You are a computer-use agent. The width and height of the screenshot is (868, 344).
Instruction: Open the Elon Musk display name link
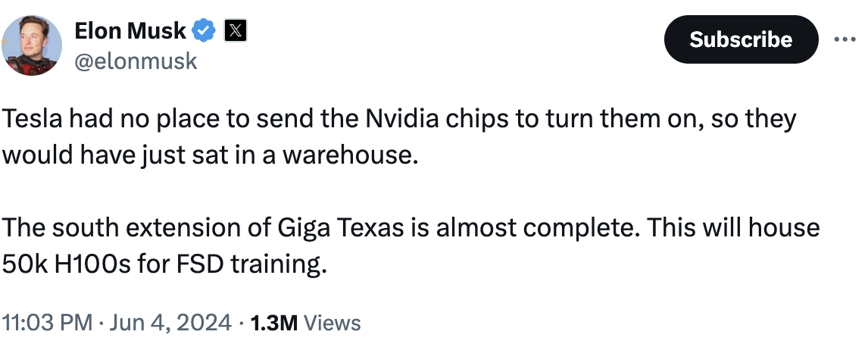click(x=130, y=30)
